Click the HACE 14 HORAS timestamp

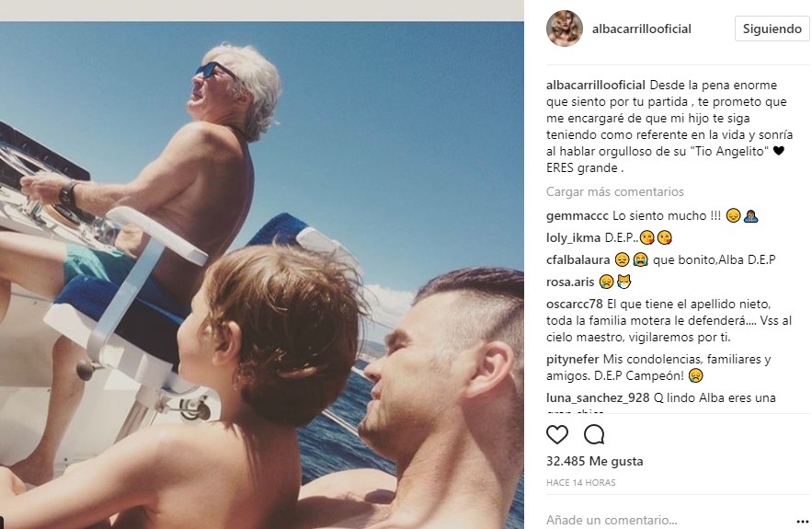[x=581, y=482]
